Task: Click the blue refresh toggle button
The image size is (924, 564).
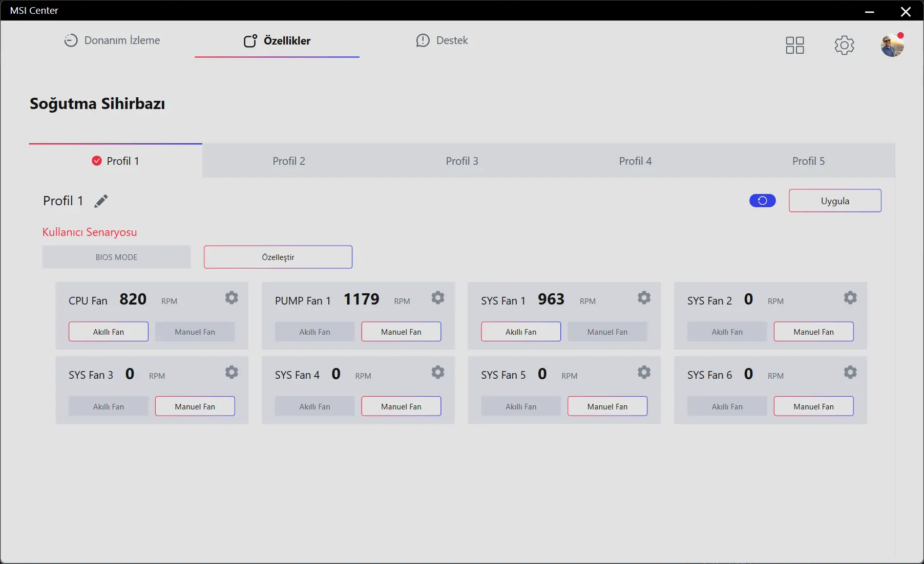Action: point(762,201)
